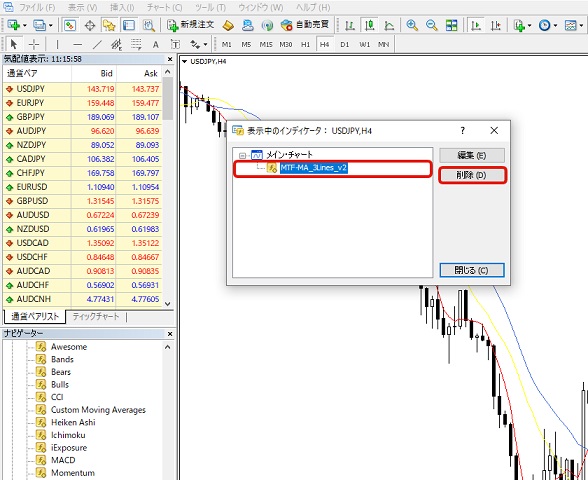Click the 編集 (E) edit button
This screenshot has width=588, height=480.
click(472, 155)
